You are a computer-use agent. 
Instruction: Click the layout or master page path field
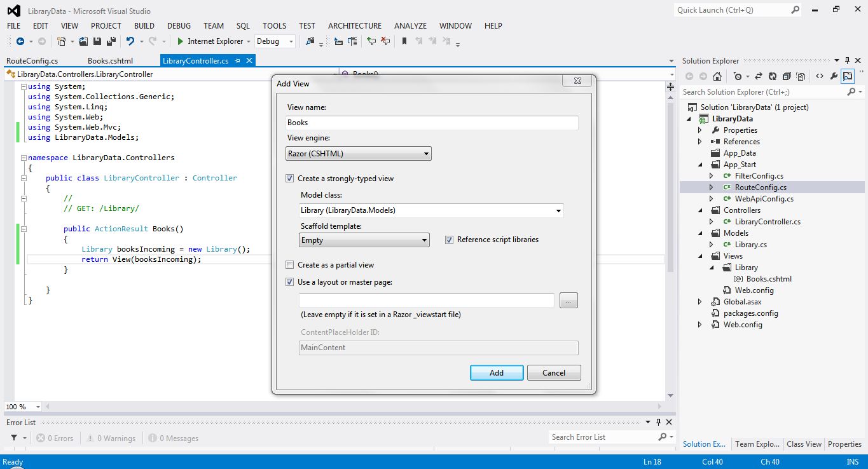pyautogui.click(x=427, y=300)
